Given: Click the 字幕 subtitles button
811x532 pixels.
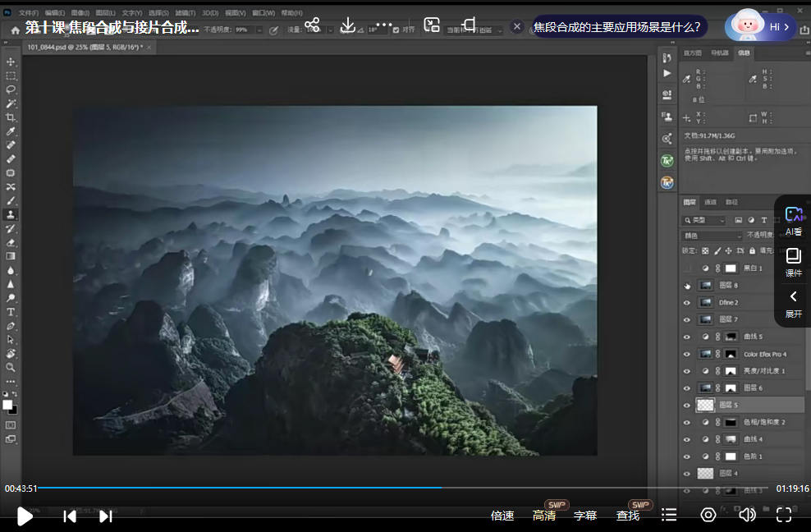Looking at the screenshot, I should [x=585, y=516].
